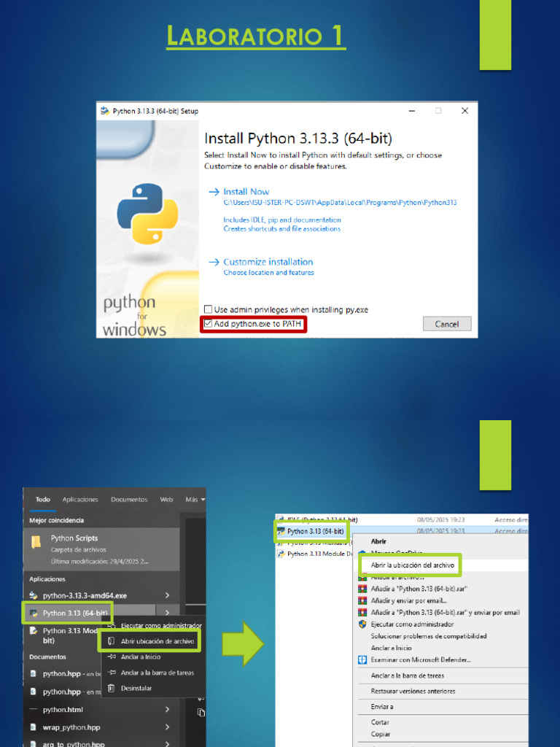The height and width of the screenshot is (747, 560).
Task: Click the install path text under Install Now
Action: (340, 203)
